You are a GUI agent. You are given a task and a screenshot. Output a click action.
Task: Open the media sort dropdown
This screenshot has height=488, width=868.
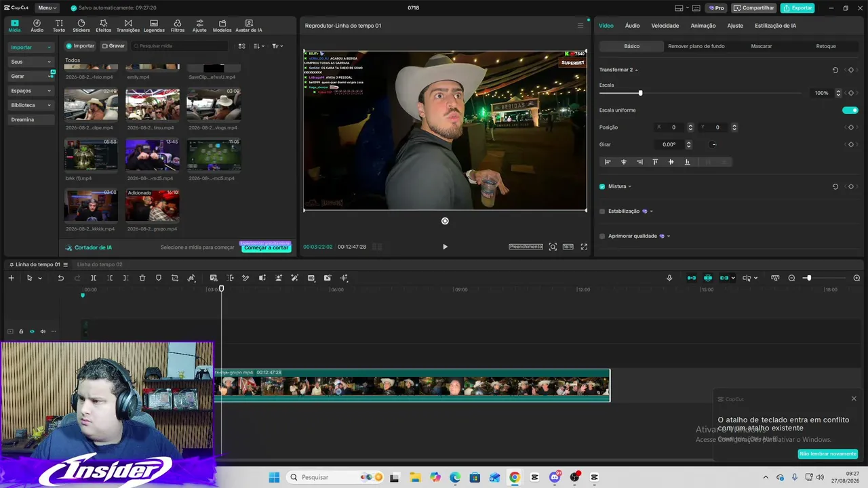point(259,46)
